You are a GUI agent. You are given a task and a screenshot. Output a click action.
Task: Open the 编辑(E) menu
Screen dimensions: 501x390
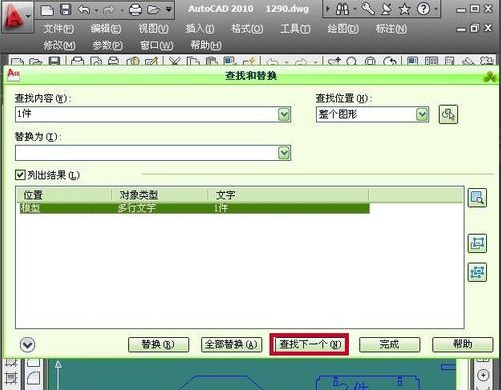(x=106, y=29)
